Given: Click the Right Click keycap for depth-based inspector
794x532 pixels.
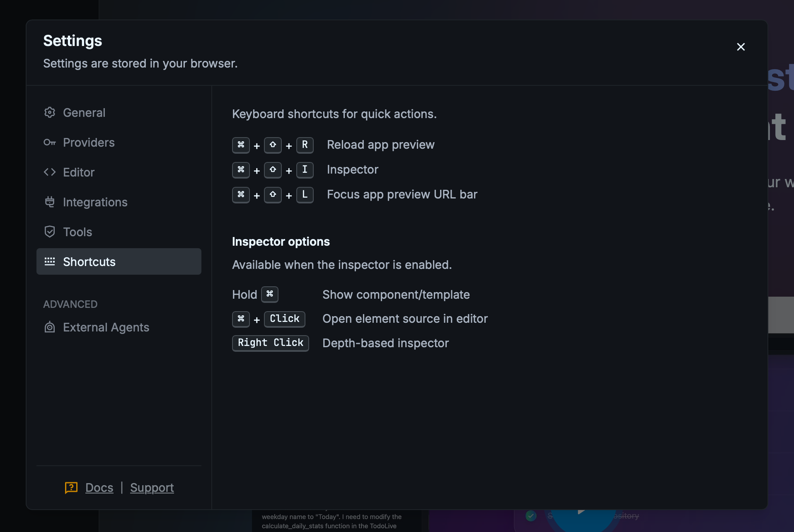Looking at the screenshot, I should click(270, 343).
